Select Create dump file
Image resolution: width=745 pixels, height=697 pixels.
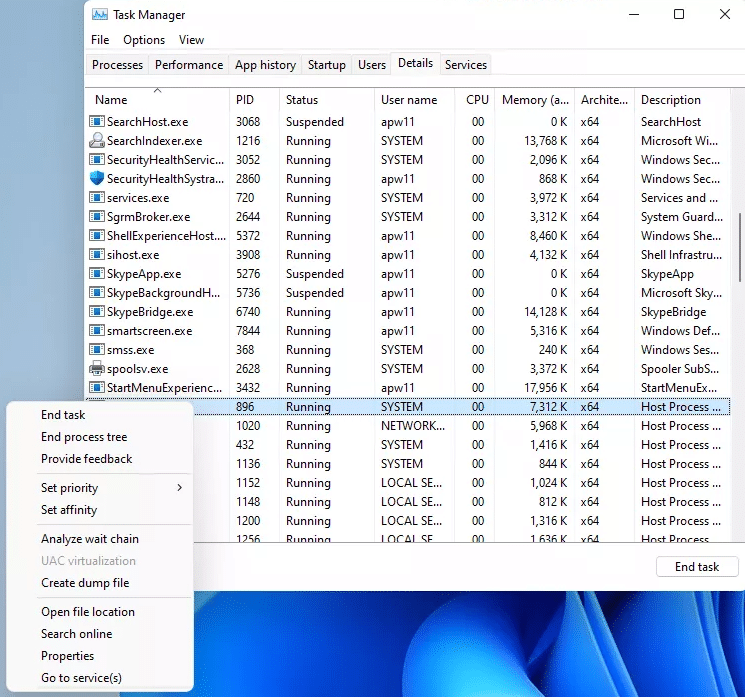coord(85,582)
